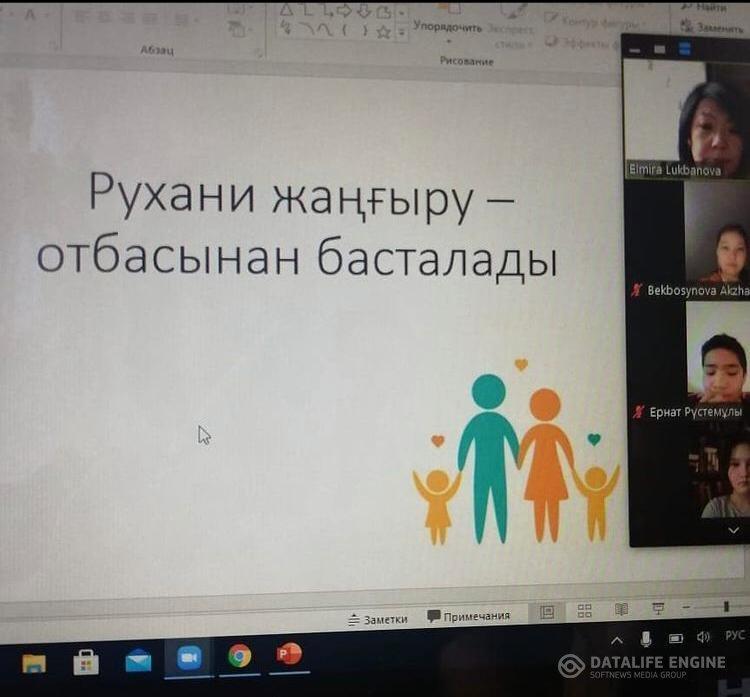Expand the shapes gallery More button
The height and width of the screenshot is (697, 750).
coord(402,33)
